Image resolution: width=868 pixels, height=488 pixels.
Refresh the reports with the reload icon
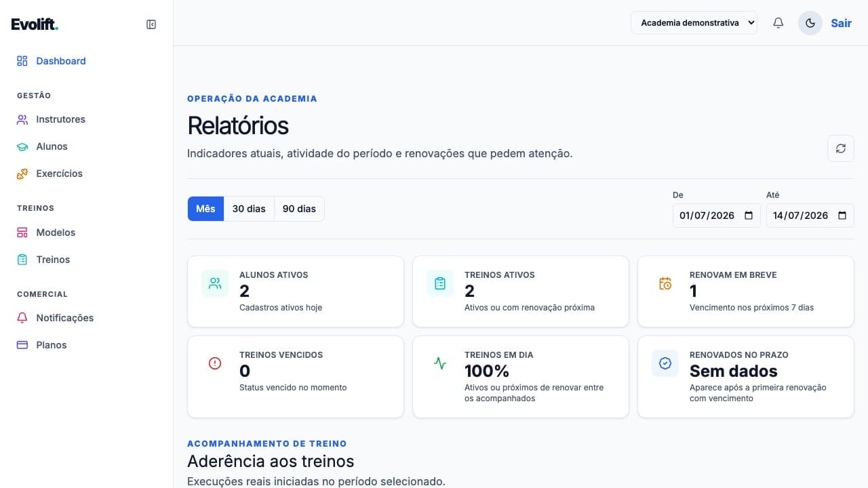click(841, 148)
